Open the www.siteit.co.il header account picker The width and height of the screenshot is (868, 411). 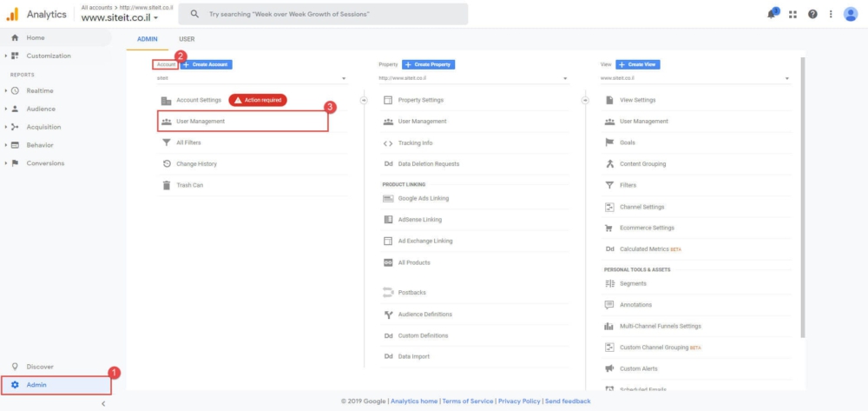120,17
